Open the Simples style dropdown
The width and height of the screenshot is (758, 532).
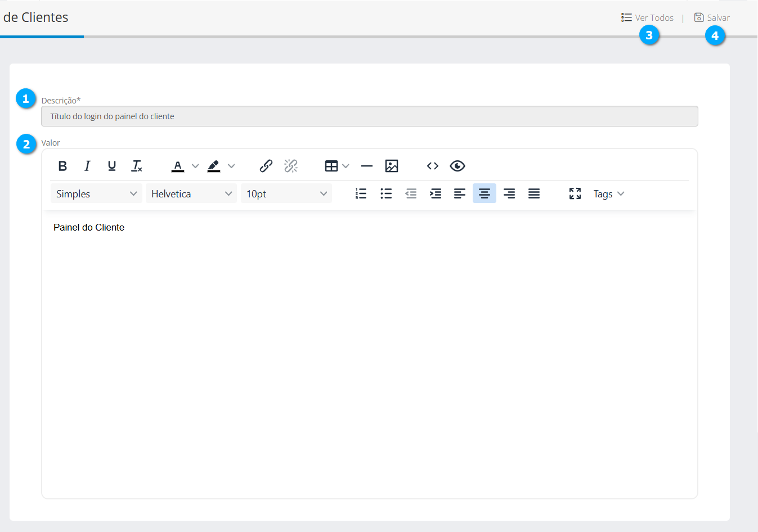click(x=96, y=193)
